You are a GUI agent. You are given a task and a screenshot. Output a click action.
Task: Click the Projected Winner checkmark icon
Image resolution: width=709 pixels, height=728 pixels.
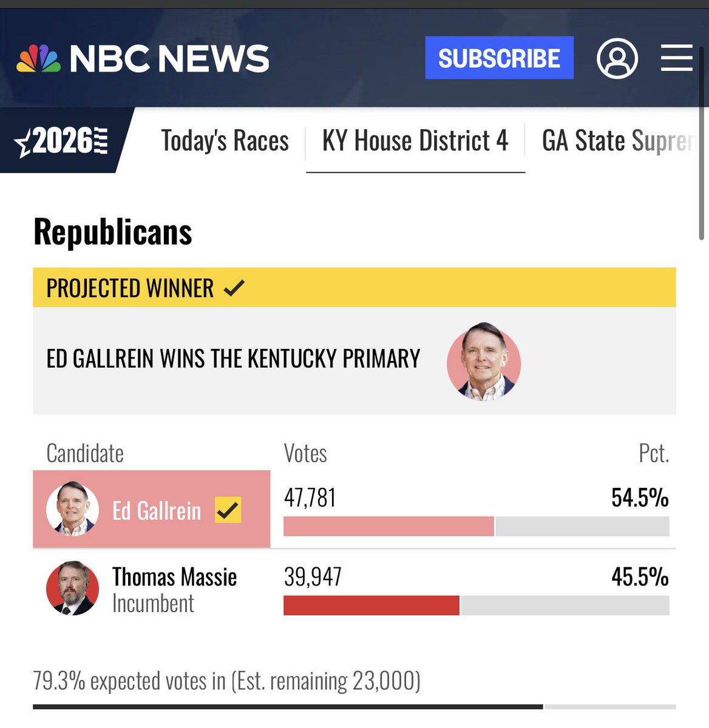[234, 288]
